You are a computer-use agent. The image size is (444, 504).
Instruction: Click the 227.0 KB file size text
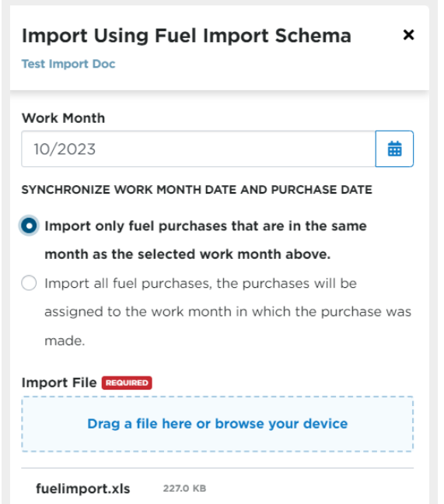184,488
